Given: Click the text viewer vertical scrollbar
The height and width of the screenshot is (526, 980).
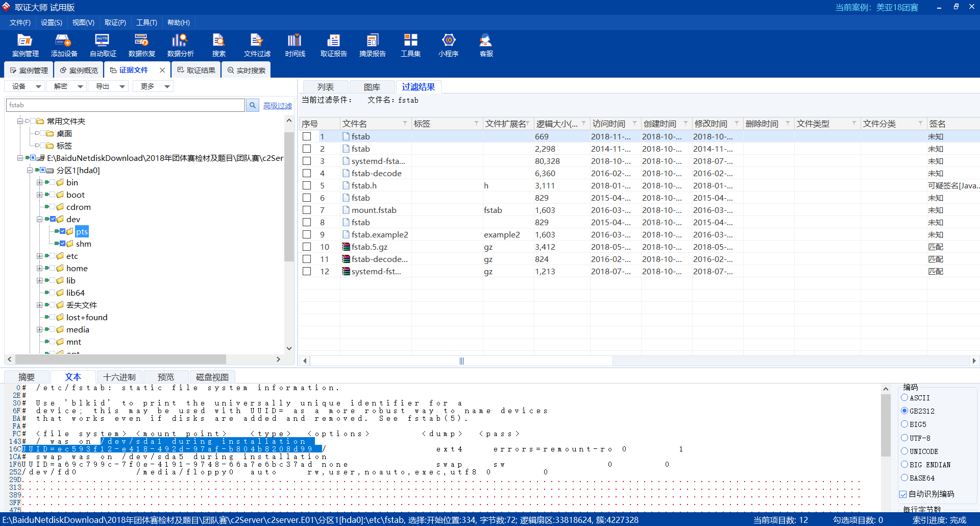Looking at the screenshot, I should pos(886,425).
